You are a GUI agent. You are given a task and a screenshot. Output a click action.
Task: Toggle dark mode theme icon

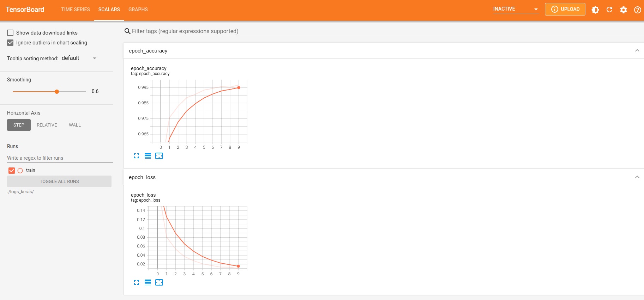595,10
